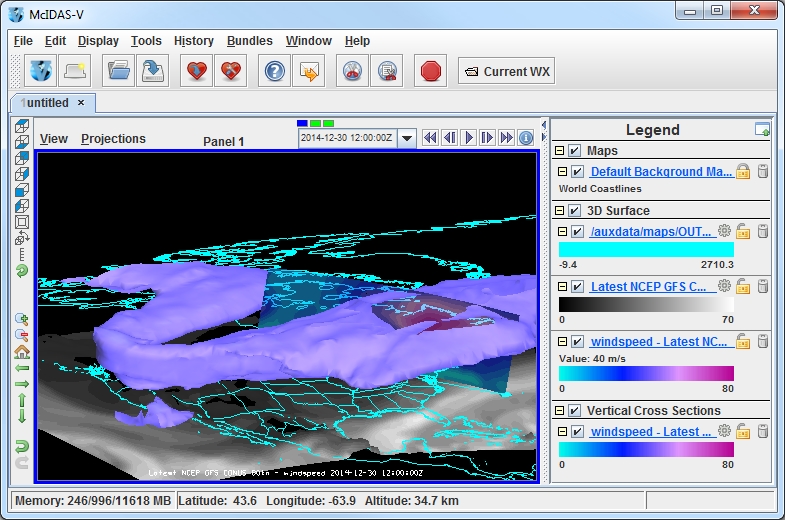Image resolution: width=785 pixels, height=520 pixels.
Task: Open animation time dropdown arrow
Action: point(407,138)
